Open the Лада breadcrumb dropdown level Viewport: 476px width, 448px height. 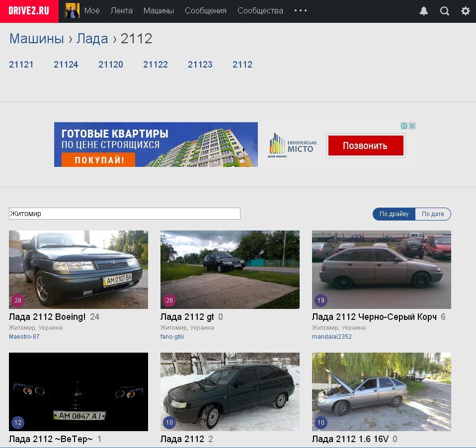(x=91, y=39)
